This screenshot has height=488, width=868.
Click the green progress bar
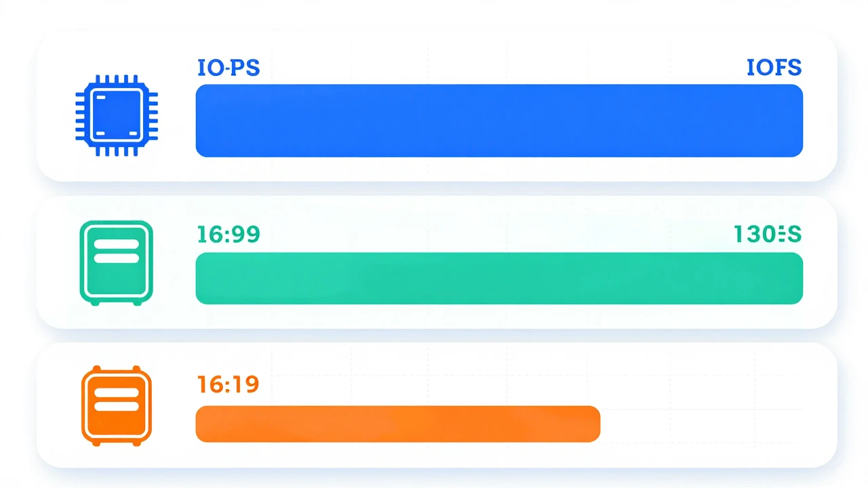click(499, 278)
